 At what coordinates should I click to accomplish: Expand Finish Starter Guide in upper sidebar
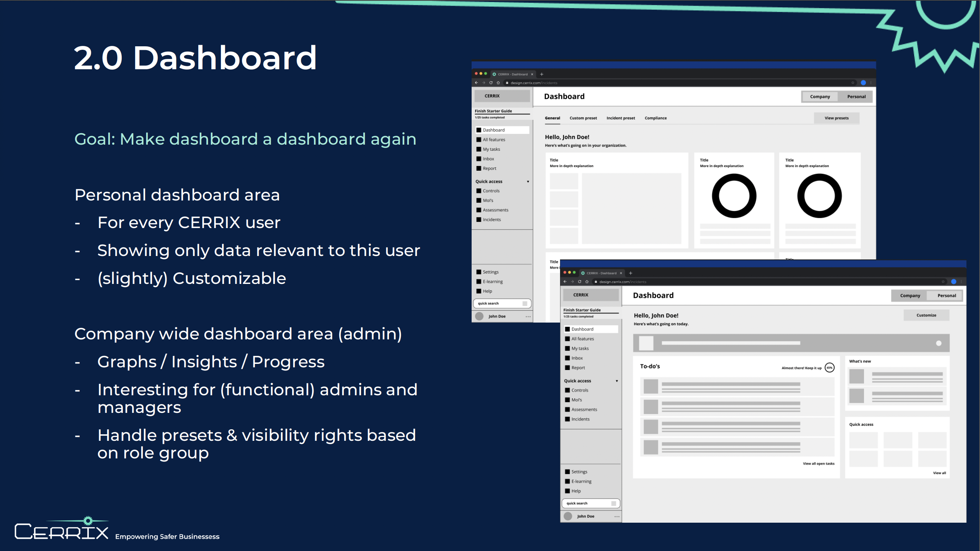coord(493,111)
